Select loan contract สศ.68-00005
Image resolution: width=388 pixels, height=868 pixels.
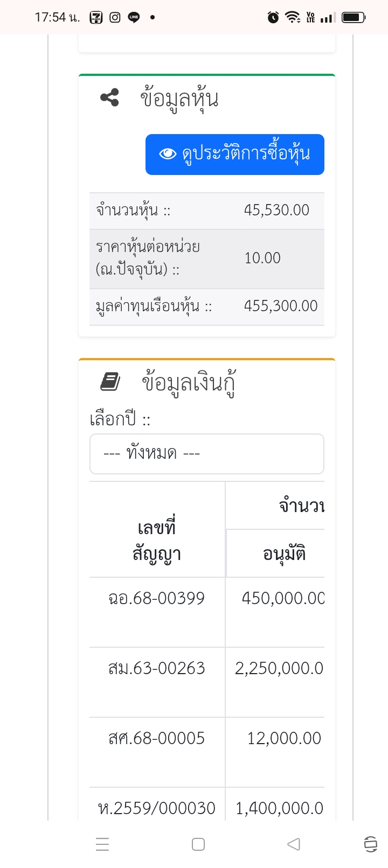pyautogui.click(x=156, y=738)
